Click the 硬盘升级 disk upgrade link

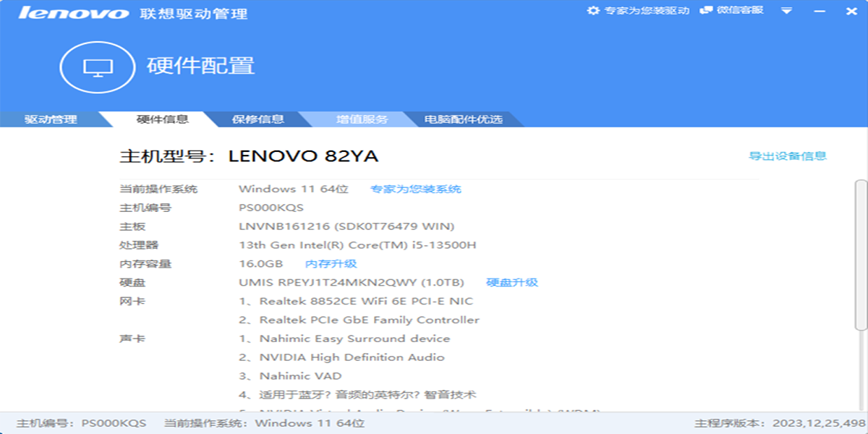point(512,283)
